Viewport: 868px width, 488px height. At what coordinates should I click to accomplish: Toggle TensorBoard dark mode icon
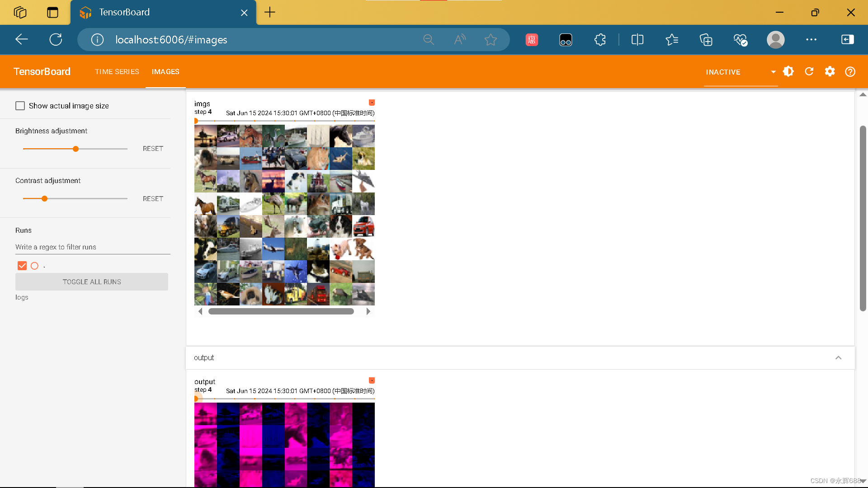pos(788,71)
